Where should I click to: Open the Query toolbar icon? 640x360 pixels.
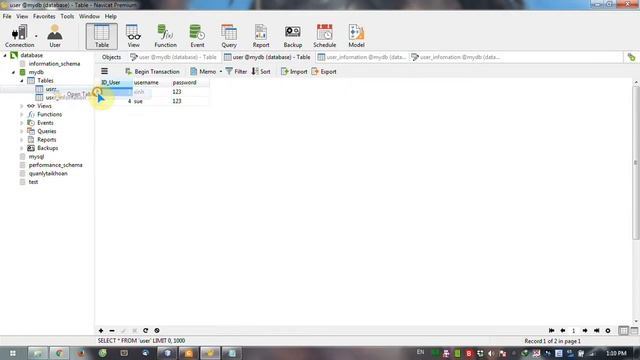point(229,36)
